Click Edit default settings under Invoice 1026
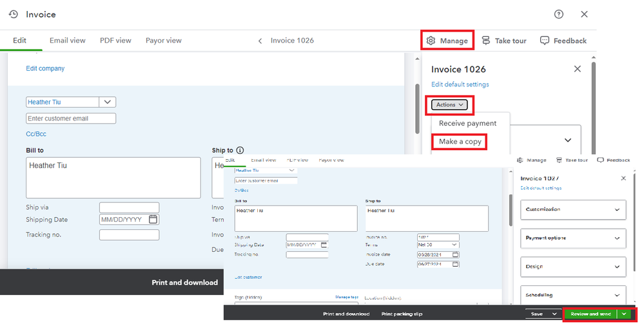Viewport: 644px width, 326px height. click(x=460, y=84)
